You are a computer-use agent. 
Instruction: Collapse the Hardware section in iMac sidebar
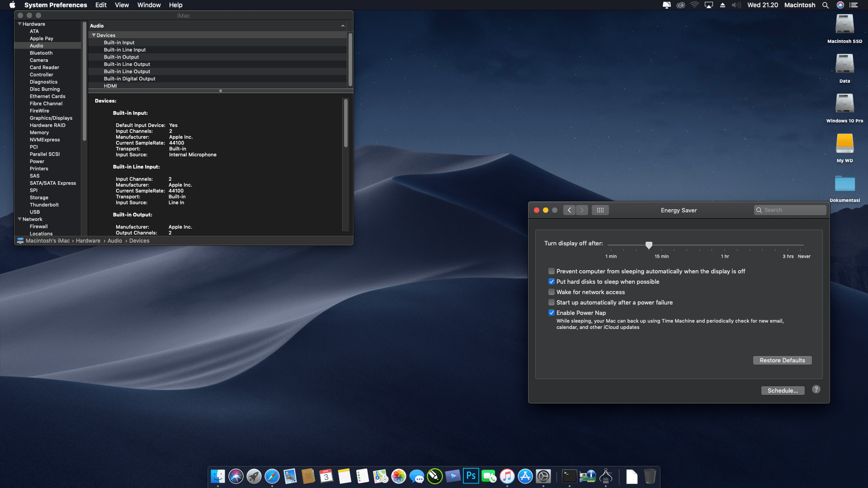[x=19, y=24]
